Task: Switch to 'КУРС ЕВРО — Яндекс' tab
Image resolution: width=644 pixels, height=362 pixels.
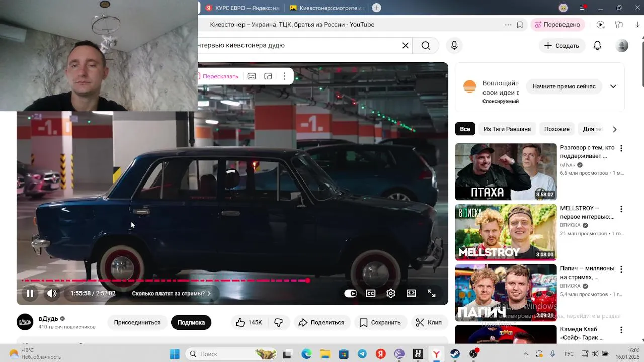Action: (243, 8)
